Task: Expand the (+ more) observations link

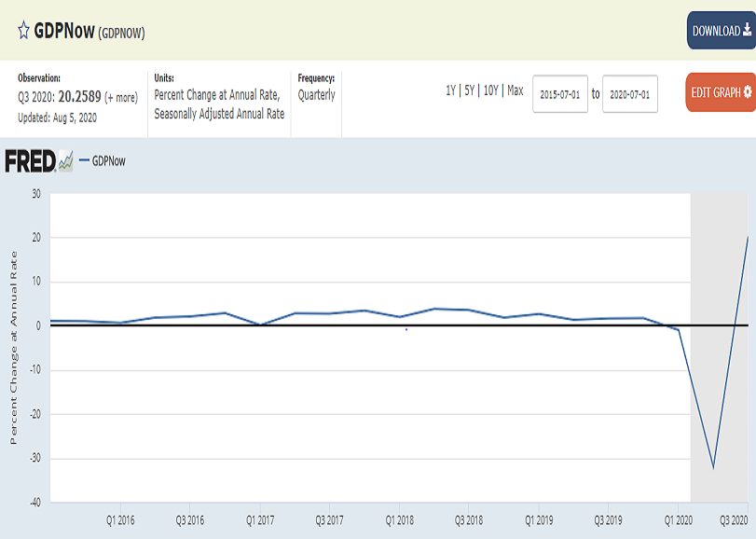Action: 121,97
